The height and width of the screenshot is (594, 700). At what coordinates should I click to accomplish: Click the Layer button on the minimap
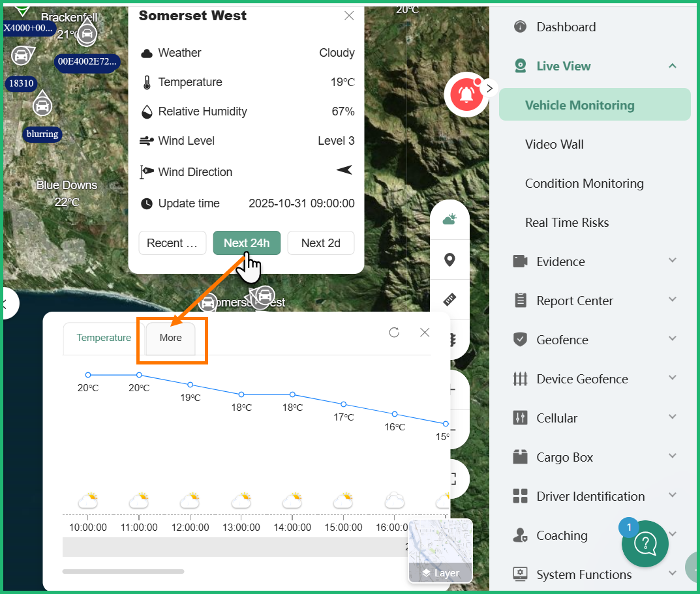(x=440, y=573)
